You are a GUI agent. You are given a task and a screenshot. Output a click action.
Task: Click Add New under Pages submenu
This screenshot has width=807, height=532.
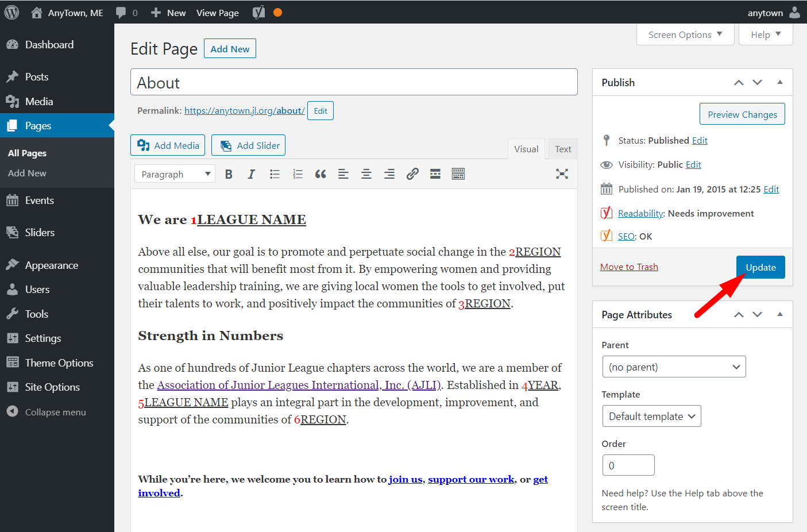coord(27,174)
